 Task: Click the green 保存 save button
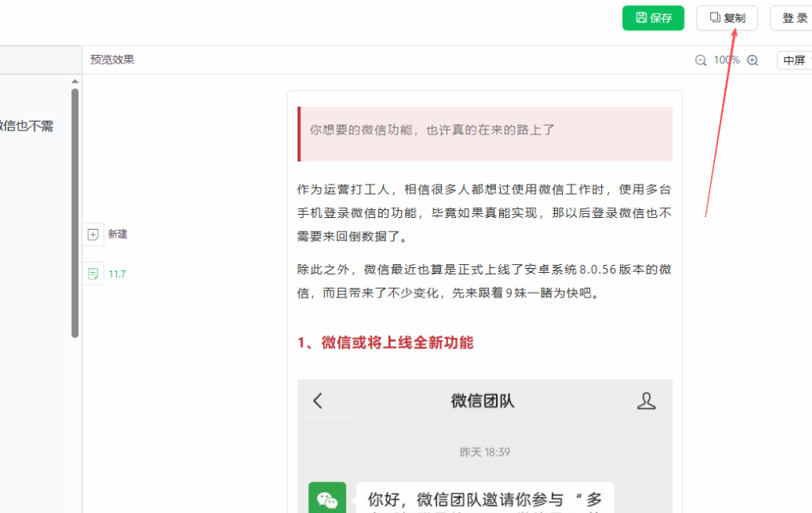point(653,18)
